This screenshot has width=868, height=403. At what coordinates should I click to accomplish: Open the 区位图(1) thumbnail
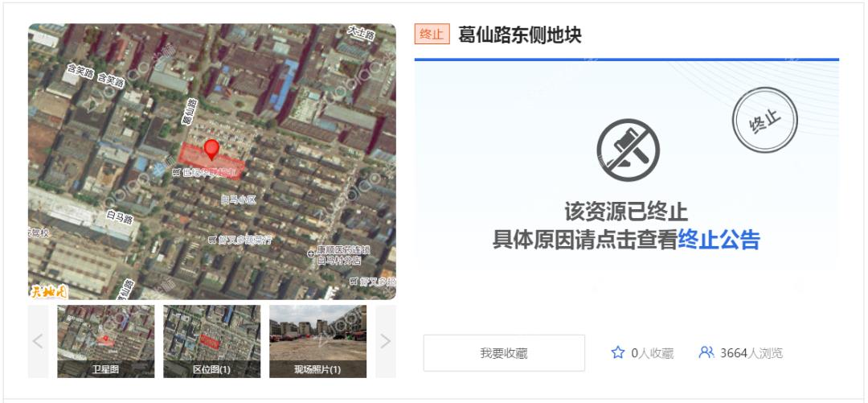211,342
